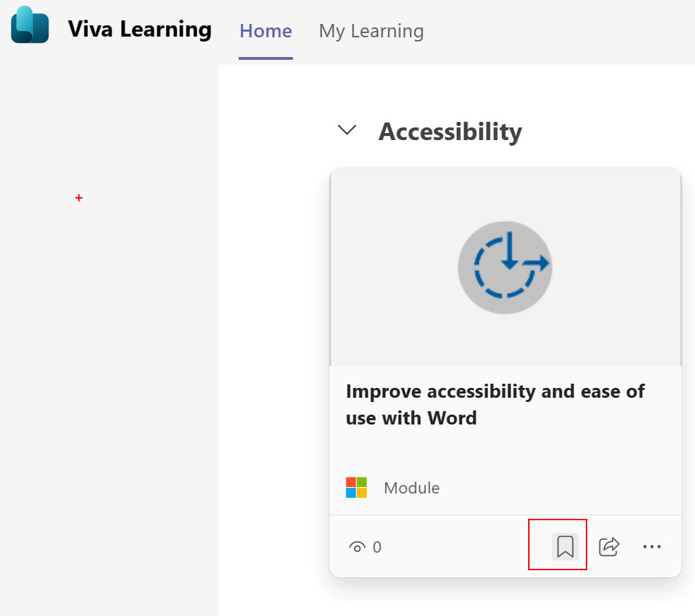The width and height of the screenshot is (695, 616).
Task: Expand the section disclosure arrow next to Accessibility
Action: coord(346,130)
